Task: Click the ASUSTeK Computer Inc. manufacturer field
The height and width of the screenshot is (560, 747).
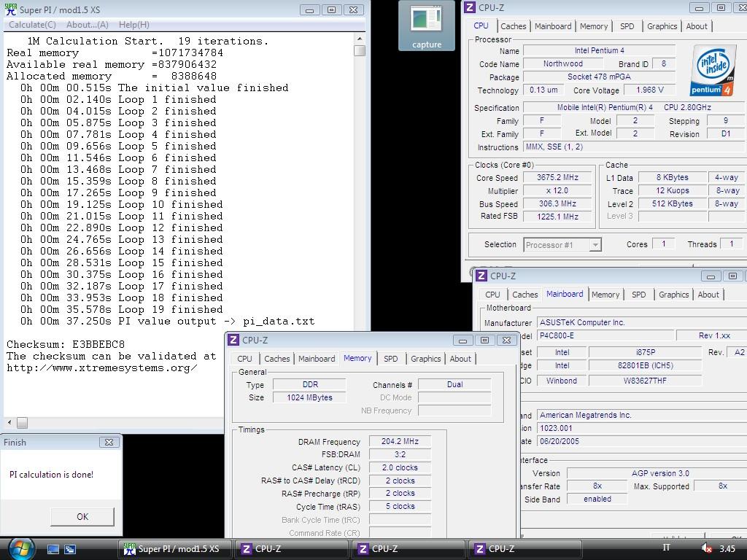Action: click(642, 322)
